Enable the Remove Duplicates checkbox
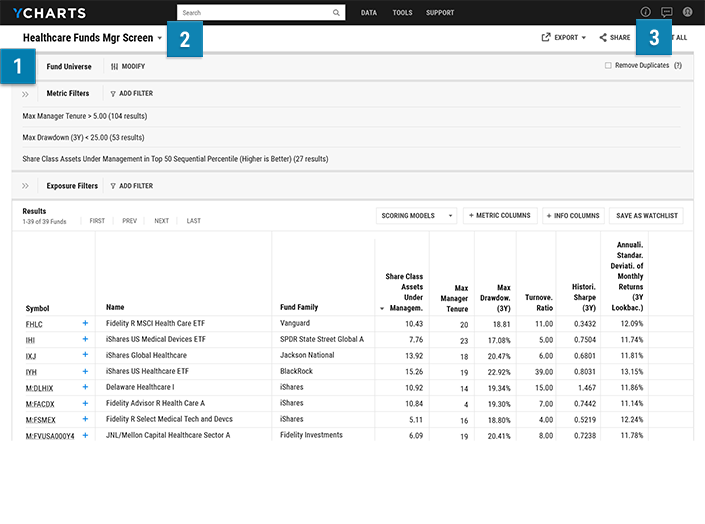 click(x=608, y=66)
